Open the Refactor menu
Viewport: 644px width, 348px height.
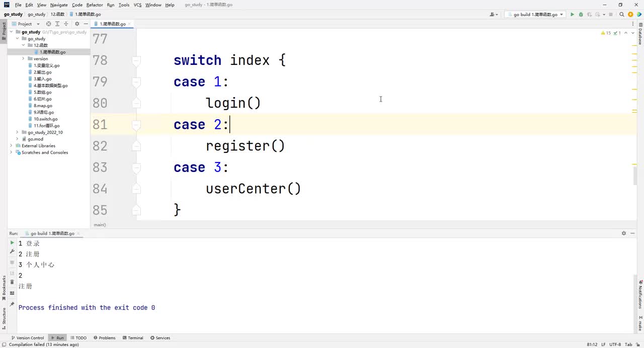95,5
